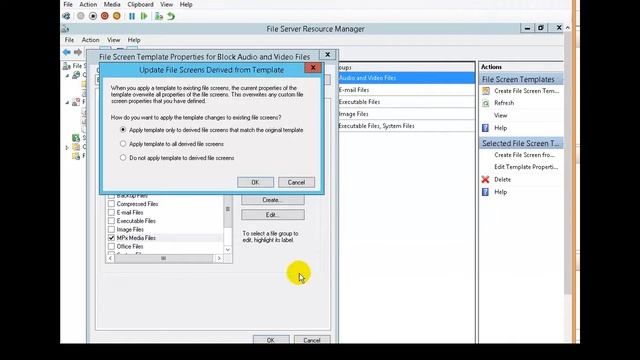Open Action menu in File Server Resource Manager
The width and height of the screenshot is (640, 360).
point(91,40)
